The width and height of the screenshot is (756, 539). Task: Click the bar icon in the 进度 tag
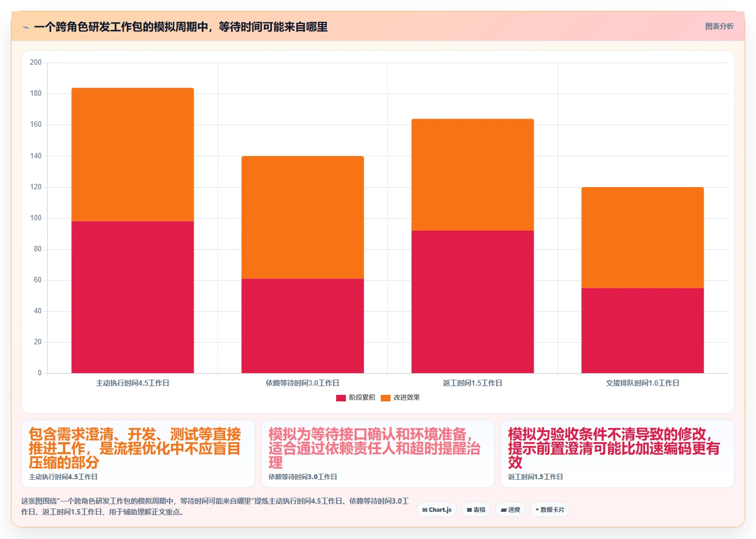click(504, 510)
